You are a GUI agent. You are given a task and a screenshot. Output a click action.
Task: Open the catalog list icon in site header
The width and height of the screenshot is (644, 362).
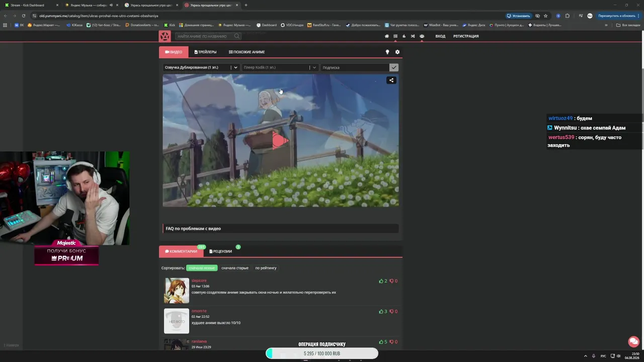point(395,36)
